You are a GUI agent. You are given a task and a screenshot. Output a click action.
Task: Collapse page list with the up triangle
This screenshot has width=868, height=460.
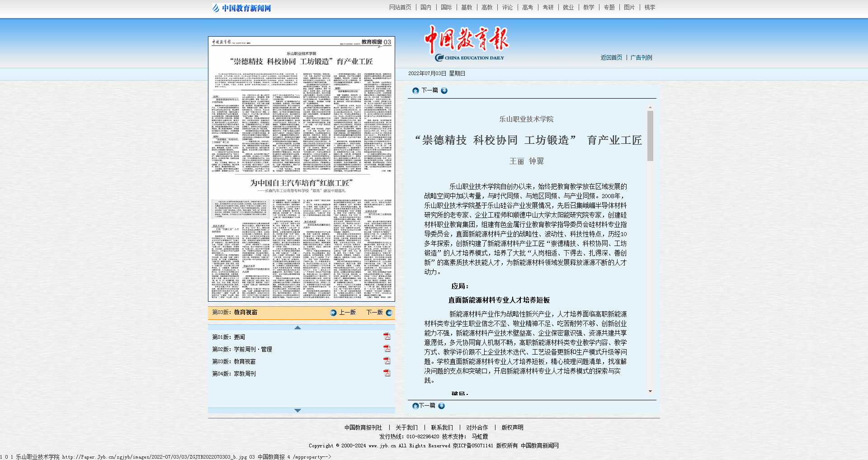(x=297, y=327)
